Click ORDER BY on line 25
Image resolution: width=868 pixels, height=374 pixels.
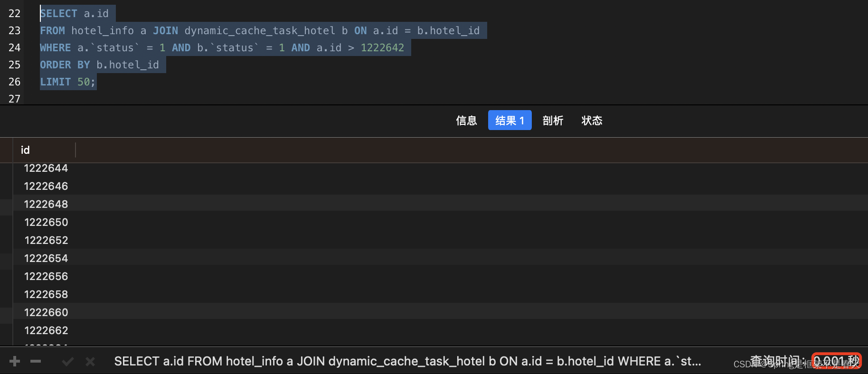[x=65, y=65]
